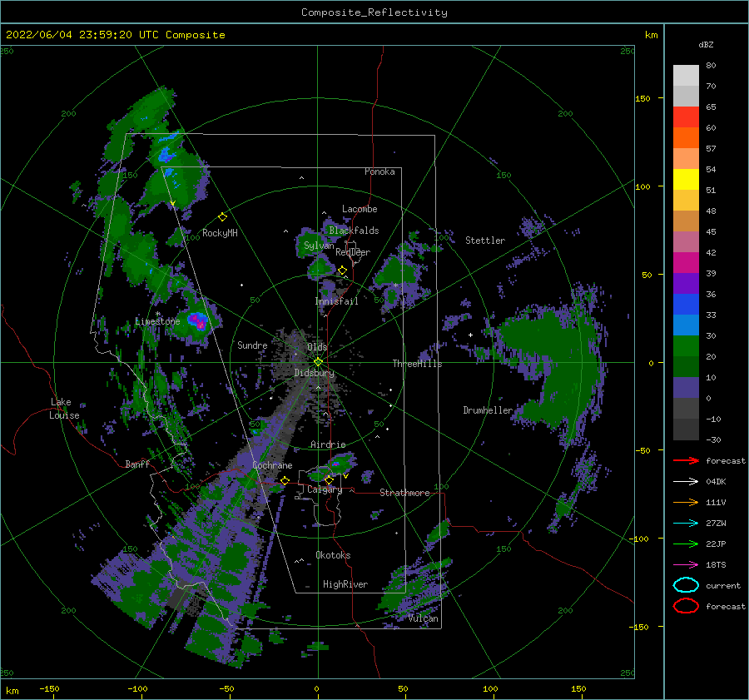Pick the light gray 70-80 dBZ swatch
Image resolution: width=749 pixels, height=700 pixels.
click(686, 76)
